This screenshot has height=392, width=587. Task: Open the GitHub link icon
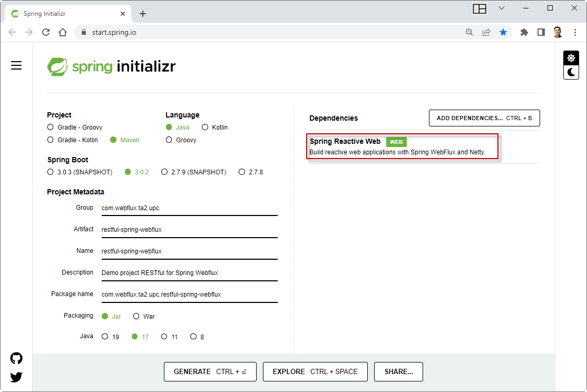(16, 358)
